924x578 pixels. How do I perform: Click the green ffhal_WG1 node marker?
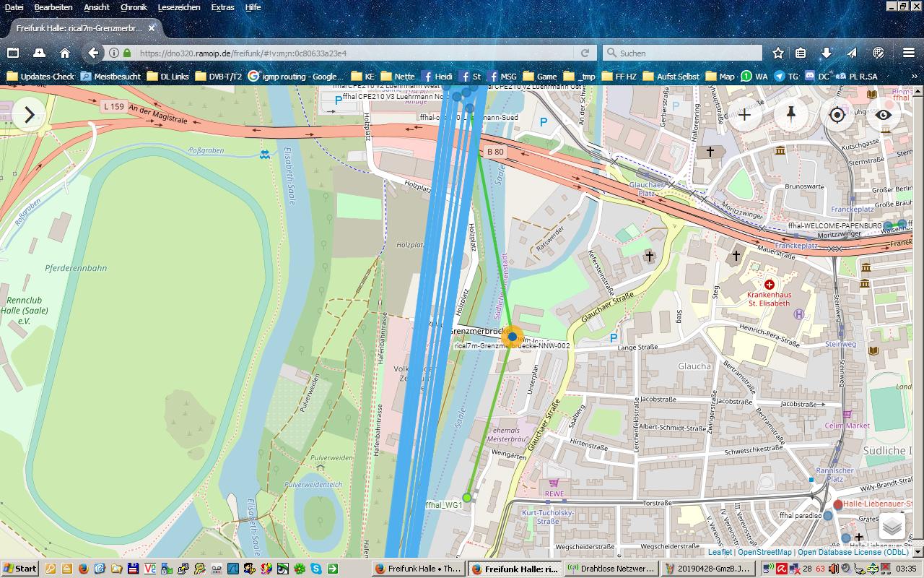tap(467, 497)
